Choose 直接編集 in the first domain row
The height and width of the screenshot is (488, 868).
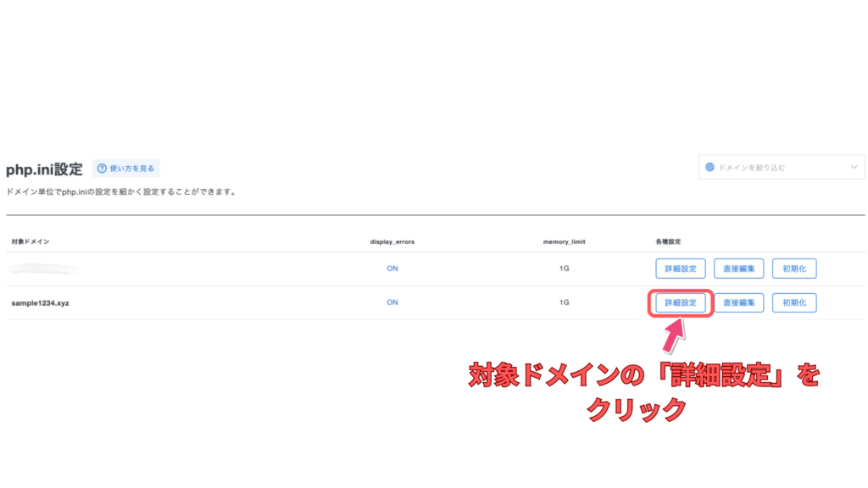pos(739,269)
